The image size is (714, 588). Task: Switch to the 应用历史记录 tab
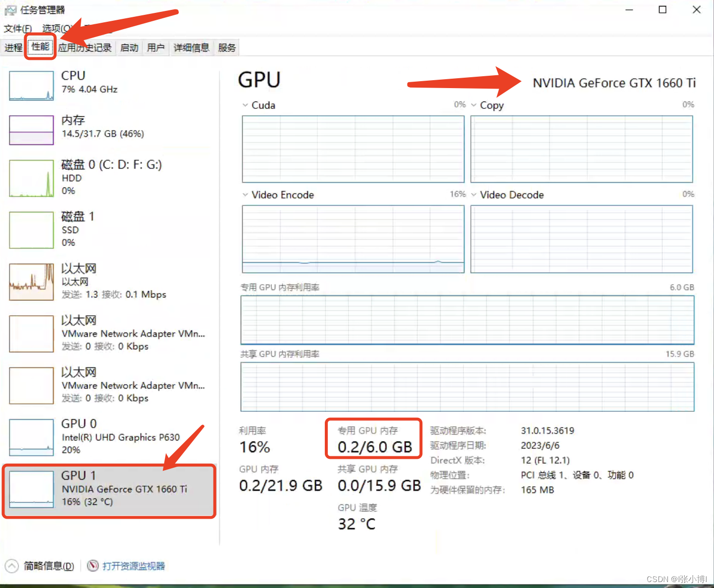pyautogui.click(x=85, y=48)
